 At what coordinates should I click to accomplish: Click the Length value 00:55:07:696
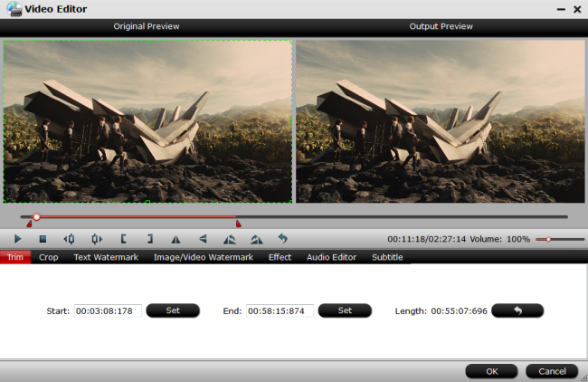click(459, 310)
